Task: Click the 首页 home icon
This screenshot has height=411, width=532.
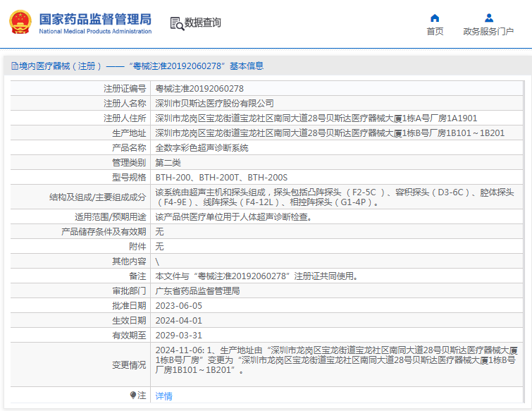Action: click(435, 18)
